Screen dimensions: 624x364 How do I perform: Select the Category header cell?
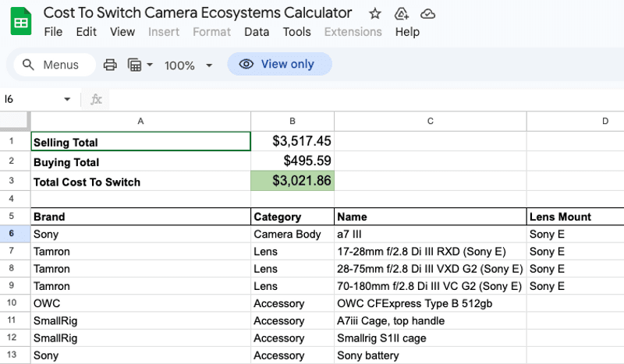click(x=292, y=217)
